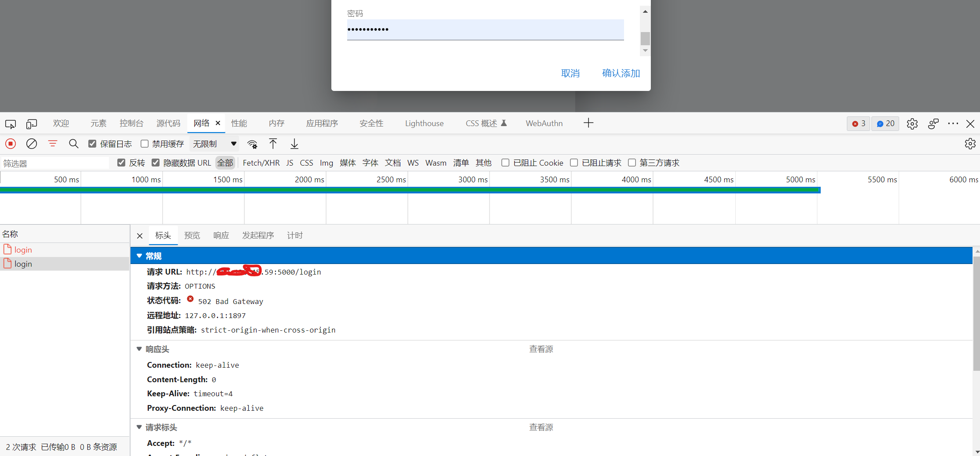
Task: Open customize DevTools ellipsis menu
Action: (953, 124)
